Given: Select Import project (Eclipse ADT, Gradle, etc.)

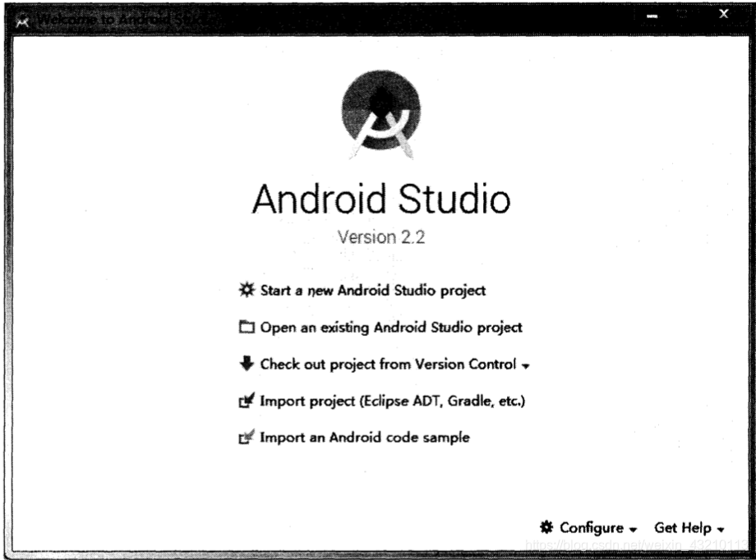Looking at the screenshot, I should pos(393,401).
